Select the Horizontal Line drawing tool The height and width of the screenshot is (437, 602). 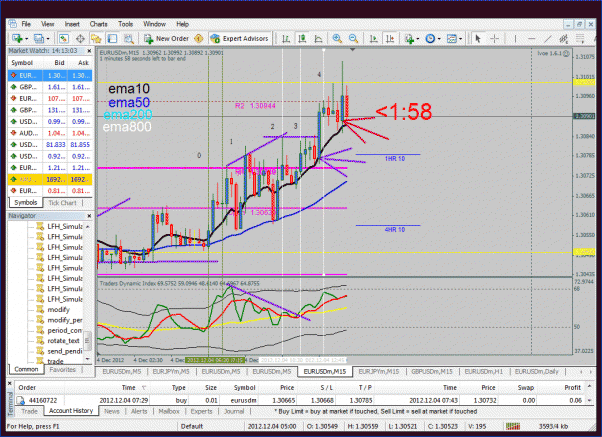pyautogui.click(x=532, y=38)
